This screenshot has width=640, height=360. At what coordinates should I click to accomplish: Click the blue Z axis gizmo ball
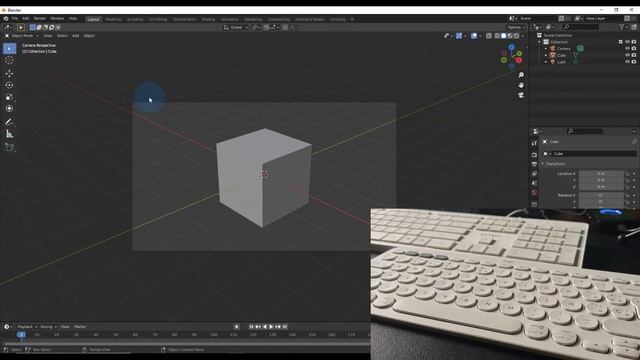[x=511, y=47]
